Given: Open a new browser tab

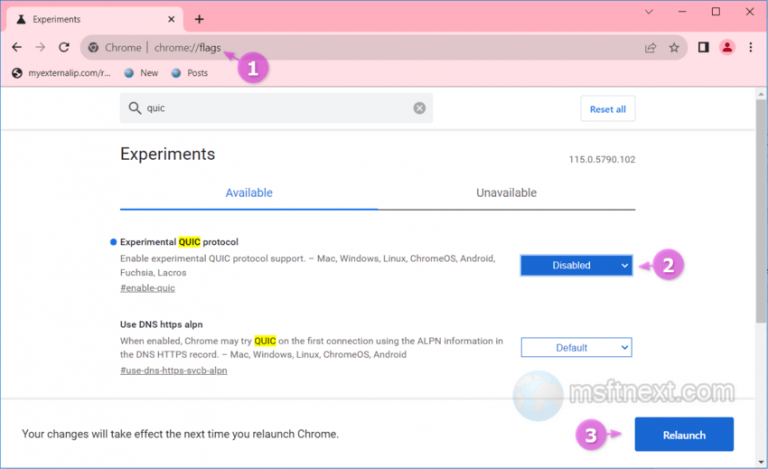Looking at the screenshot, I should point(199,19).
